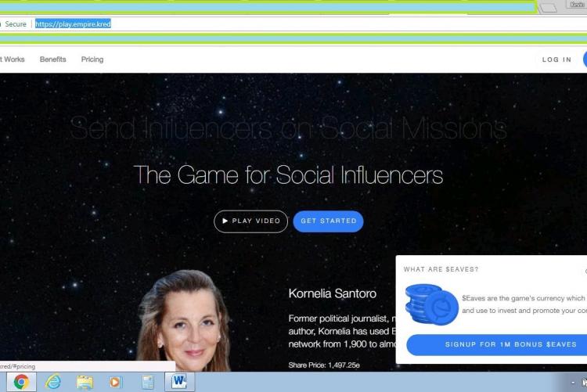Click the browser URL address field
This screenshot has height=392, width=587.
[x=235, y=24]
